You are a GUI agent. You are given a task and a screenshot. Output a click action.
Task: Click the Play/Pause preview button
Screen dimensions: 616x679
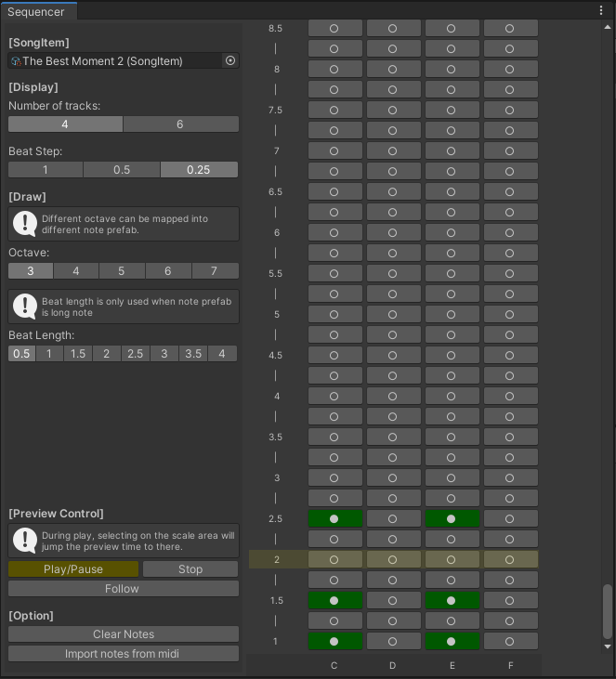(x=73, y=569)
